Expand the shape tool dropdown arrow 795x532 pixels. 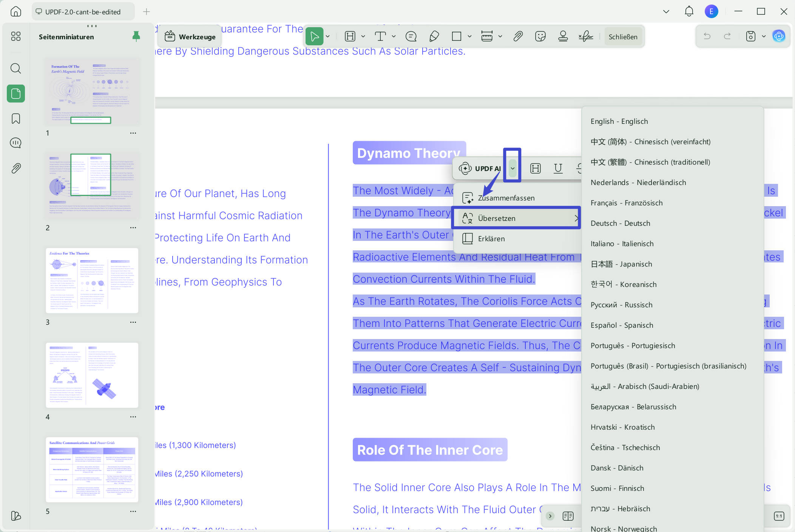pos(469,37)
